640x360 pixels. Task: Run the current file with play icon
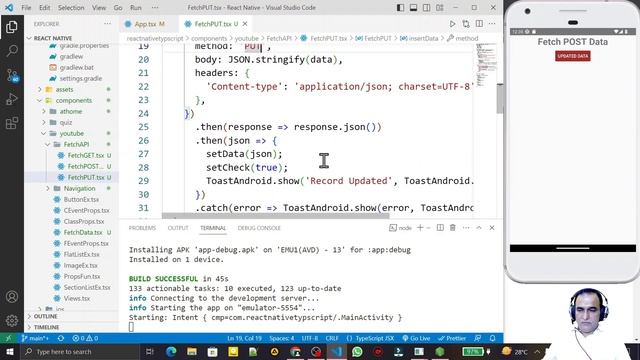click(452, 24)
